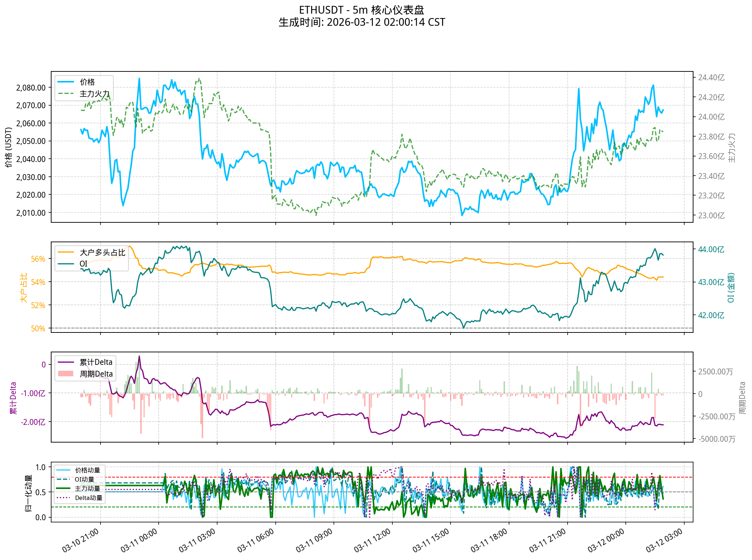
Task: Click the 价格 legend entry
Action: click(x=87, y=82)
